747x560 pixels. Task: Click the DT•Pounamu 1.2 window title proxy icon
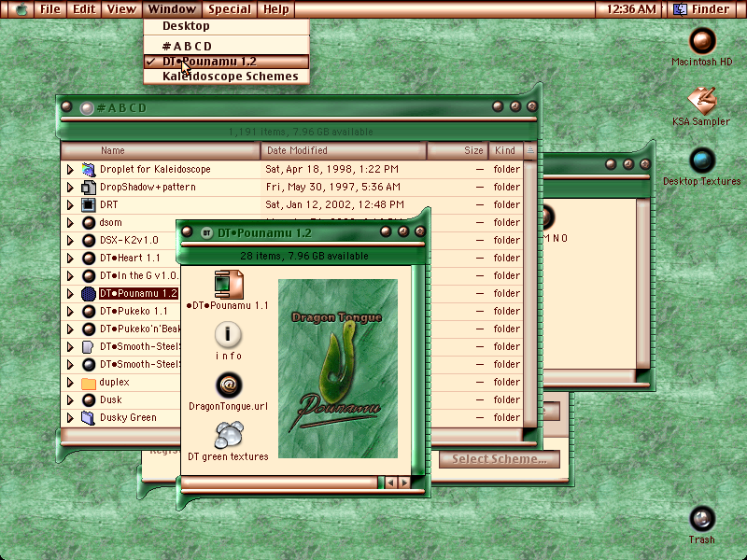coord(206,232)
